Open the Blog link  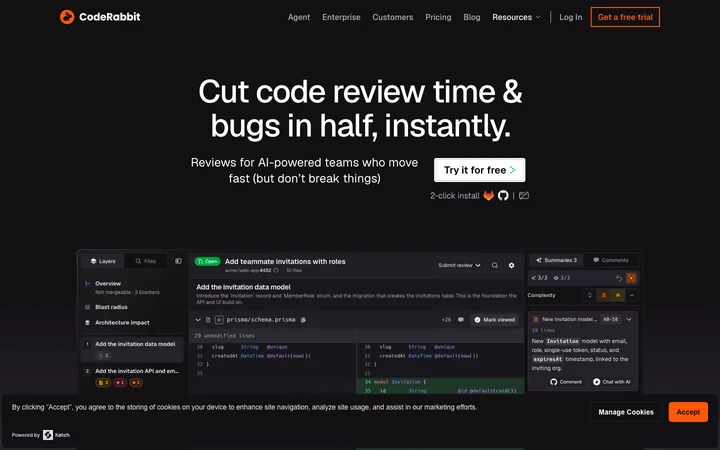(x=472, y=17)
